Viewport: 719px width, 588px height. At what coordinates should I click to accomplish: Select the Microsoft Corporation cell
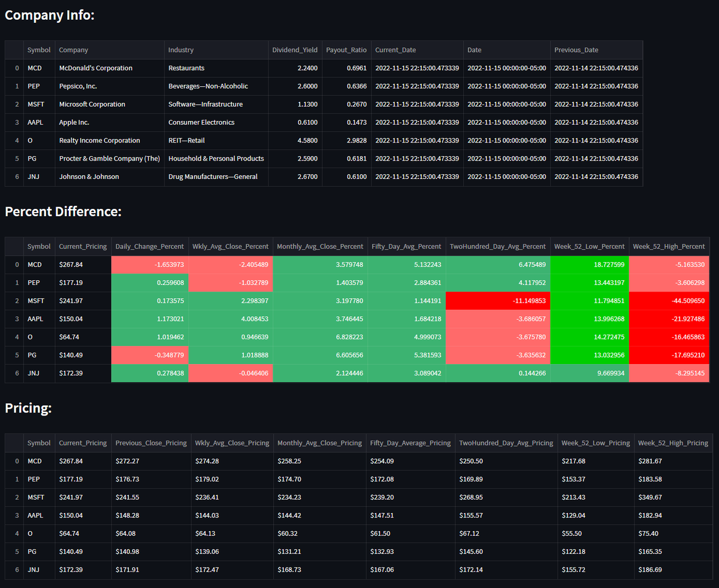click(110, 104)
